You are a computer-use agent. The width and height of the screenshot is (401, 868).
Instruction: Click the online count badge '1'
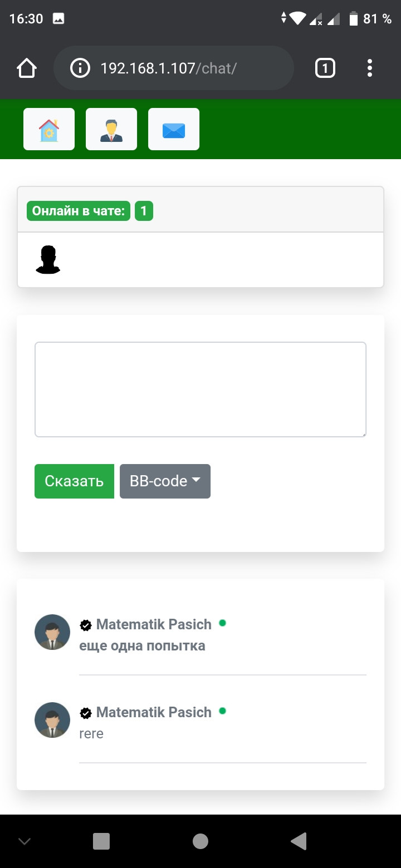pyautogui.click(x=144, y=211)
